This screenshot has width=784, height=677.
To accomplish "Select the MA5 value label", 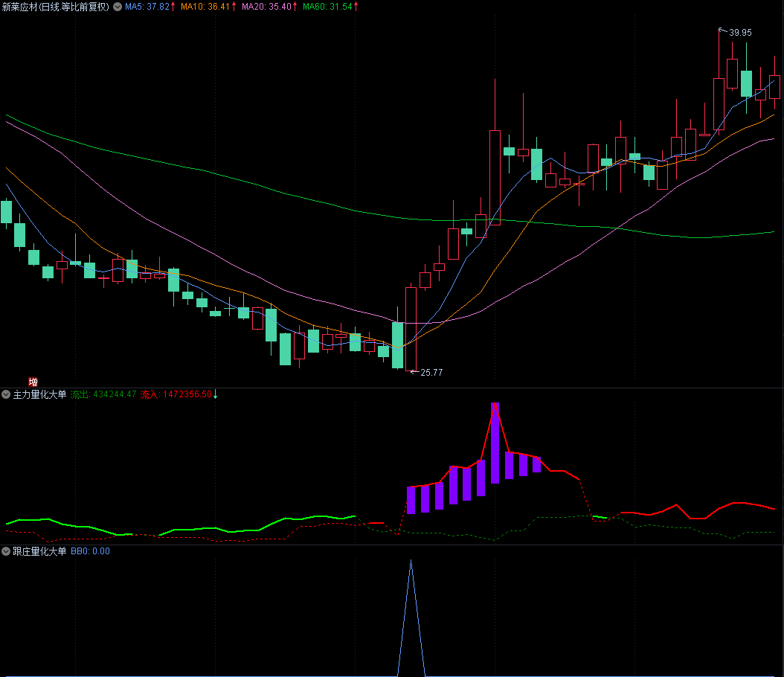I will pos(147,7).
